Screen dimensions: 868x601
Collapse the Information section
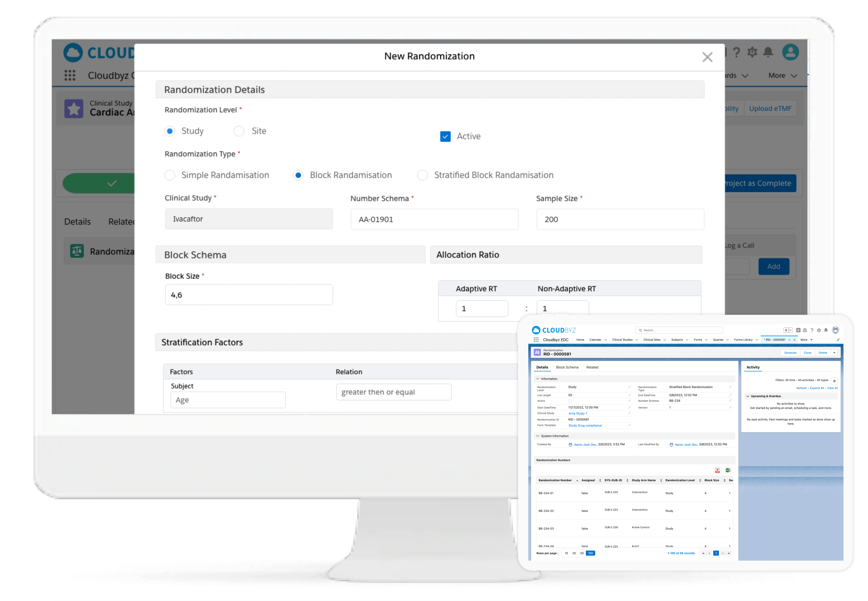tap(538, 379)
